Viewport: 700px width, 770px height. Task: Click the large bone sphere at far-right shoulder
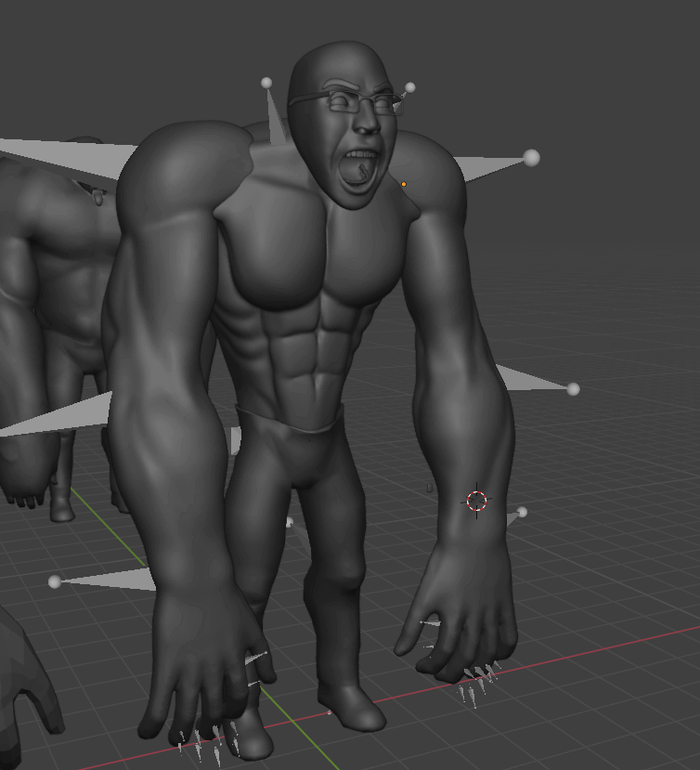click(x=531, y=158)
